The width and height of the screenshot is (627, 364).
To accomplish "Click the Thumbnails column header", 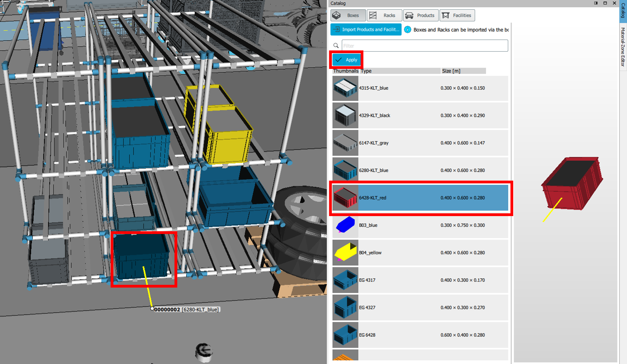I will (346, 71).
